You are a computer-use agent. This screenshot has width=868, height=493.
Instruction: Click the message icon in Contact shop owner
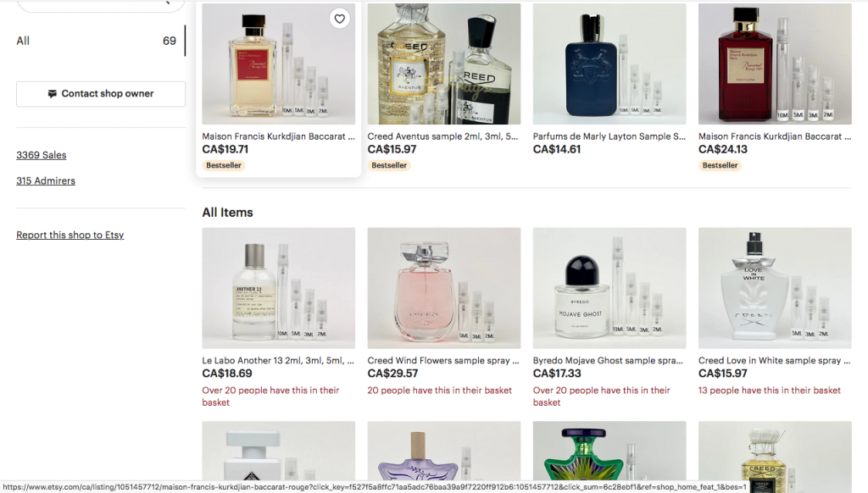pos(52,94)
